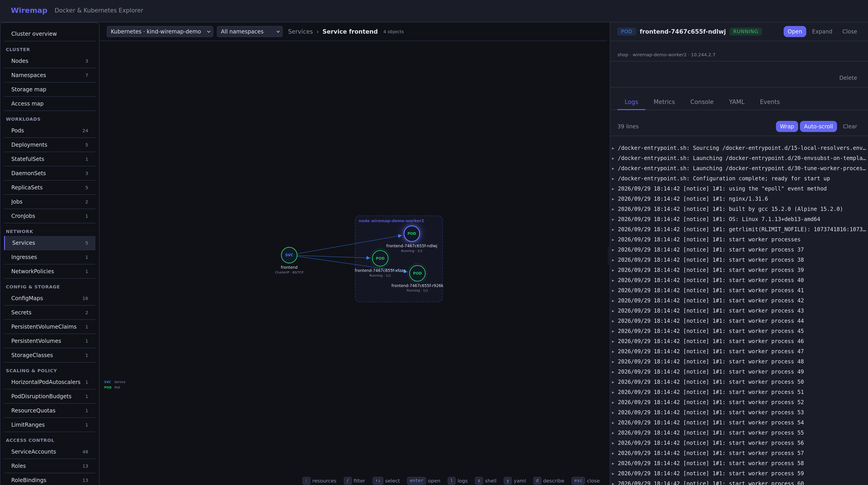Delete the frontend pod

click(848, 78)
